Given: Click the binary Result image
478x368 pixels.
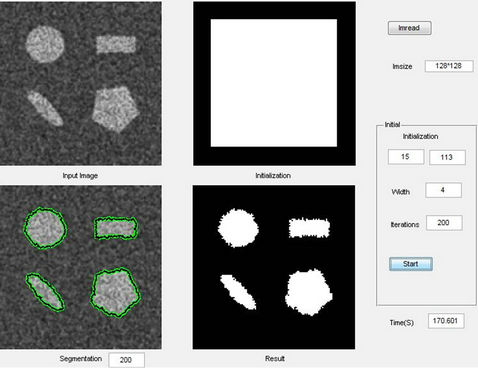Looking at the screenshot, I should click(x=274, y=267).
